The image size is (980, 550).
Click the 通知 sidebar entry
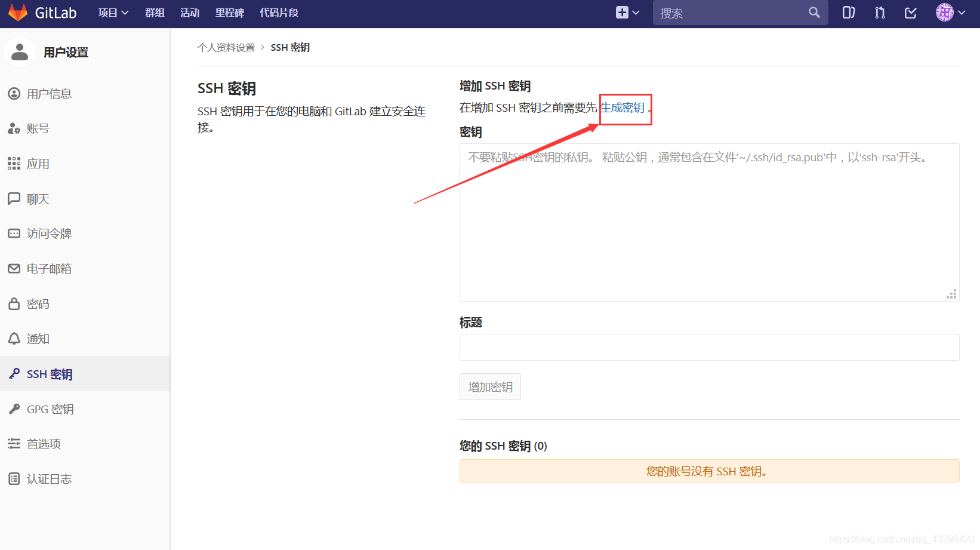(x=85, y=339)
